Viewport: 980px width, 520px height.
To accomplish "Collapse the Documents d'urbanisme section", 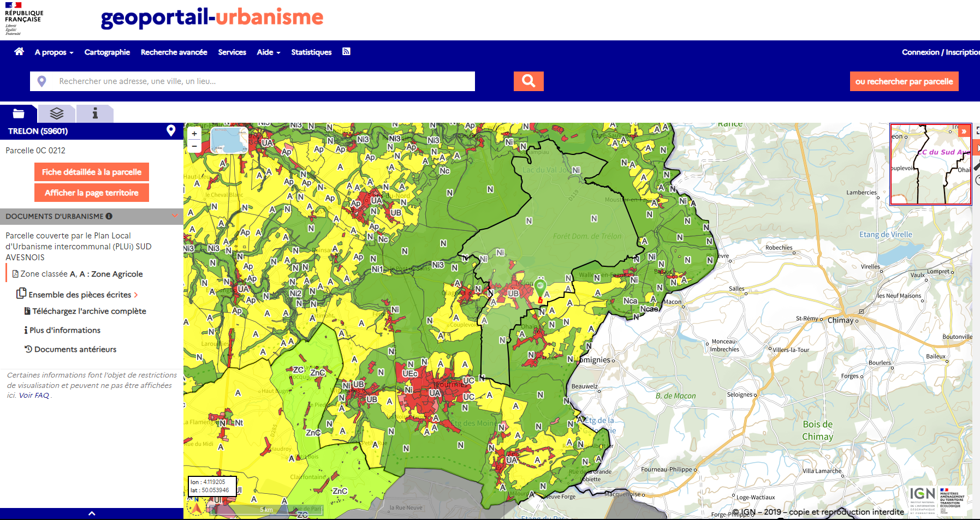I will (175, 216).
